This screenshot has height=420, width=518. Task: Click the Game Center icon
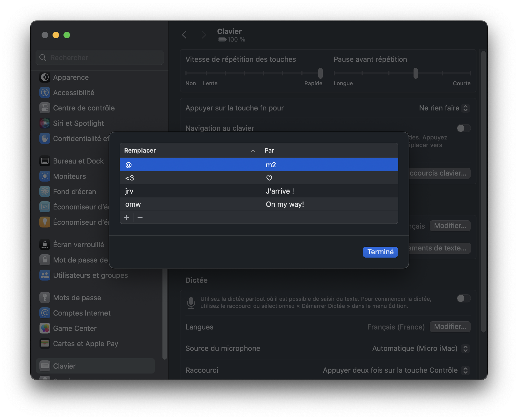pos(45,328)
